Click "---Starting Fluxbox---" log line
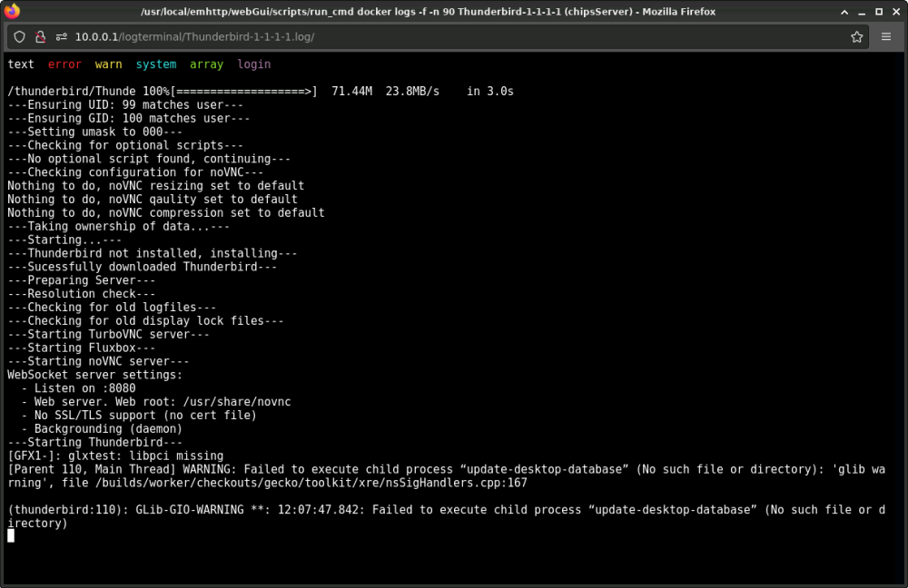 (82, 348)
